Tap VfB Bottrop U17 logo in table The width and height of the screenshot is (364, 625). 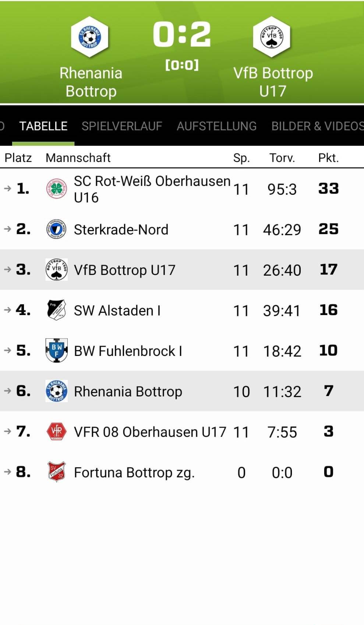(57, 269)
